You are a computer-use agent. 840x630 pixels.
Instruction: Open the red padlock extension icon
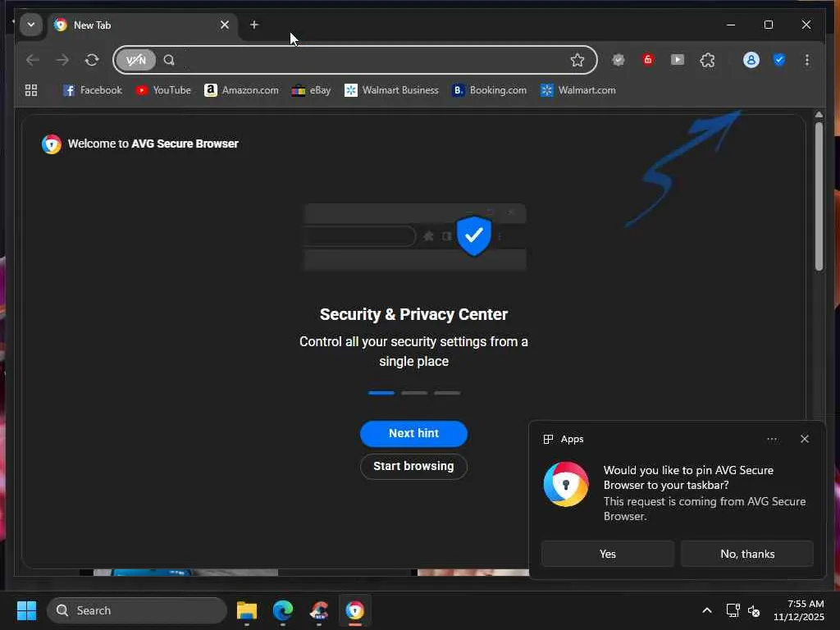[648, 59]
